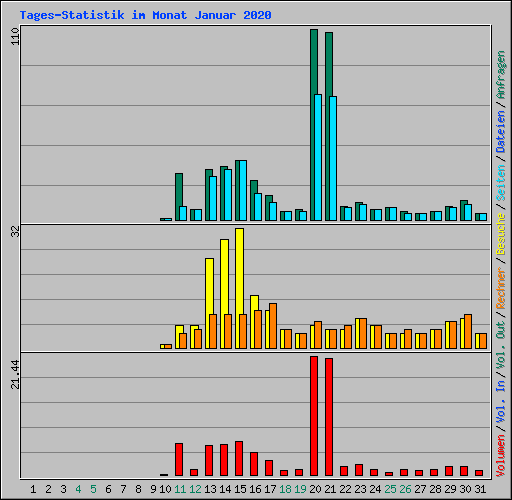Select the red Volumen bar for day 15
Image resolution: width=512 pixels, height=500 pixels.
point(239,458)
